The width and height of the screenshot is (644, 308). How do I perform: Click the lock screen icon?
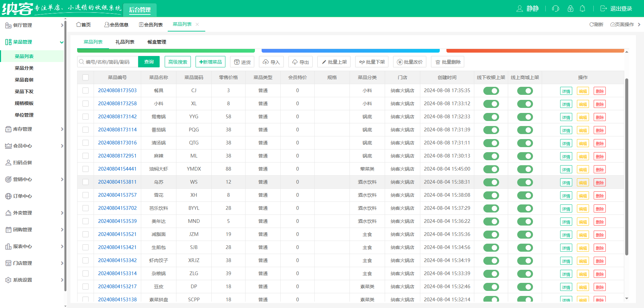[570, 9]
